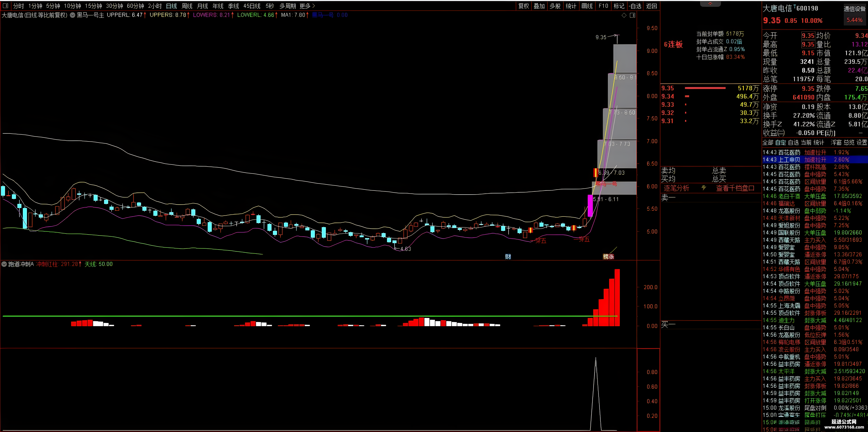Toggle left sidebar panel icon before 分时
This screenshot has width=868, height=432.
(x=5, y=6)
